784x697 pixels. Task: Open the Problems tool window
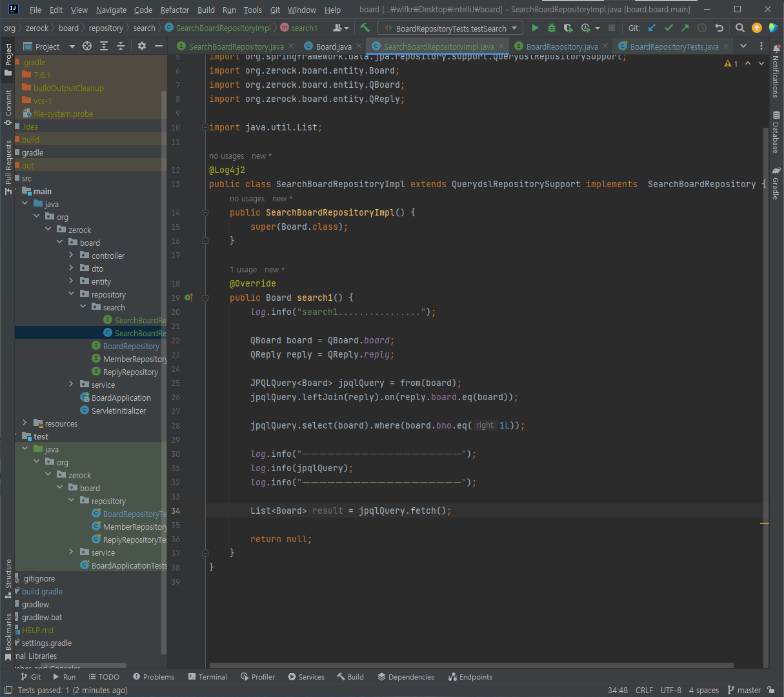[154, 677]
